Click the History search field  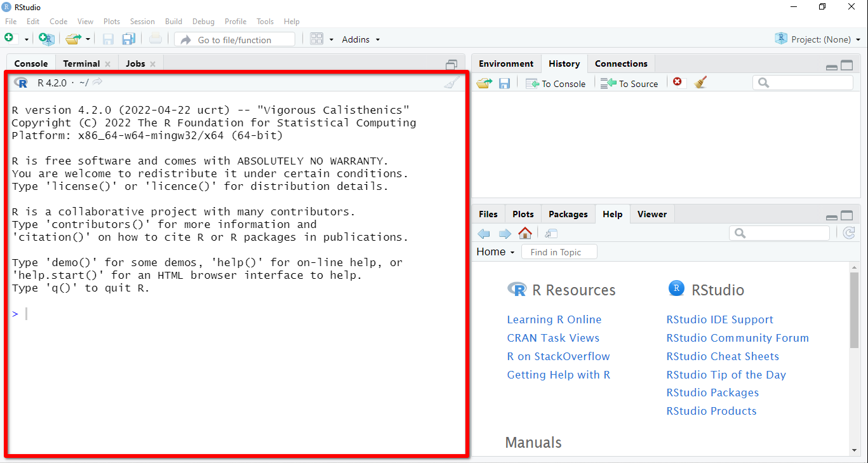coord(803,83)
